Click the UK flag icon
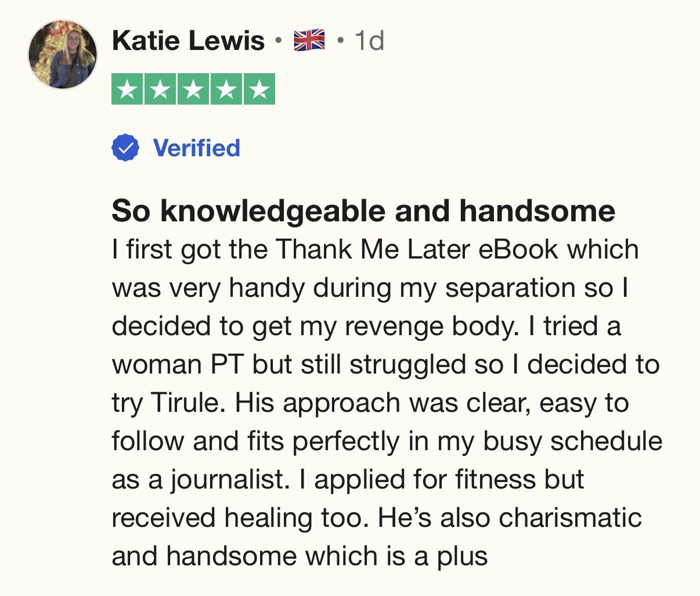The image size is (700, 596). pos(309,41)
